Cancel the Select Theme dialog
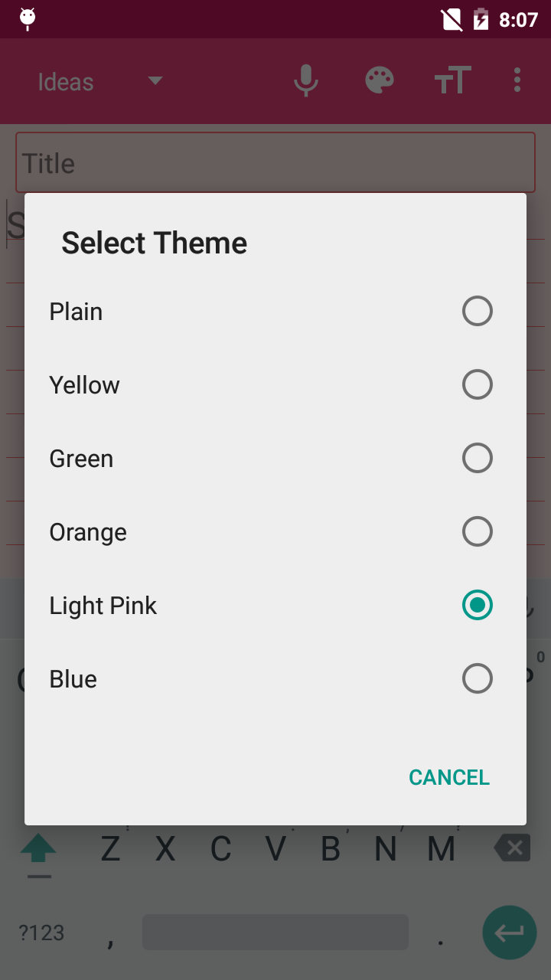This screenshot has height=980, width=551. [449, 777]
